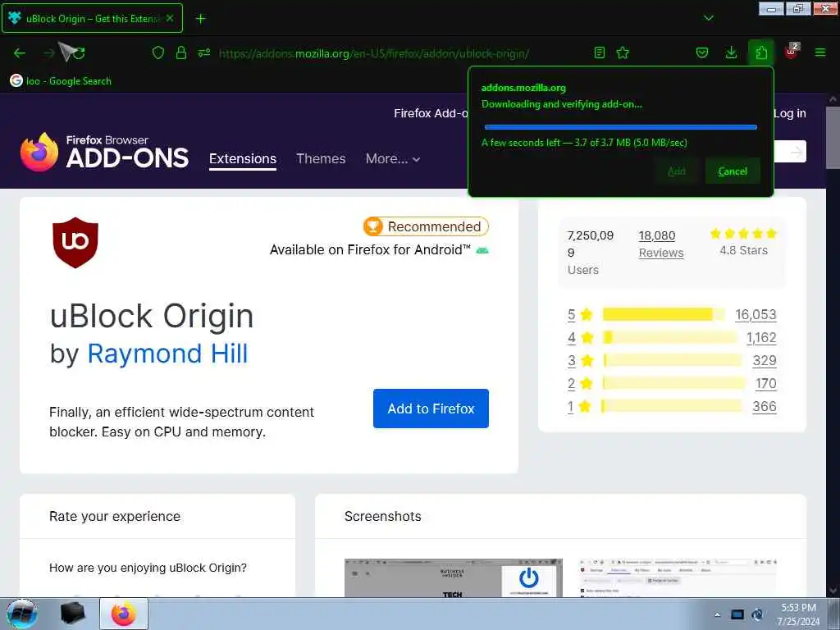Open the second screenshot thumbnail

click(x=678, y=577)
